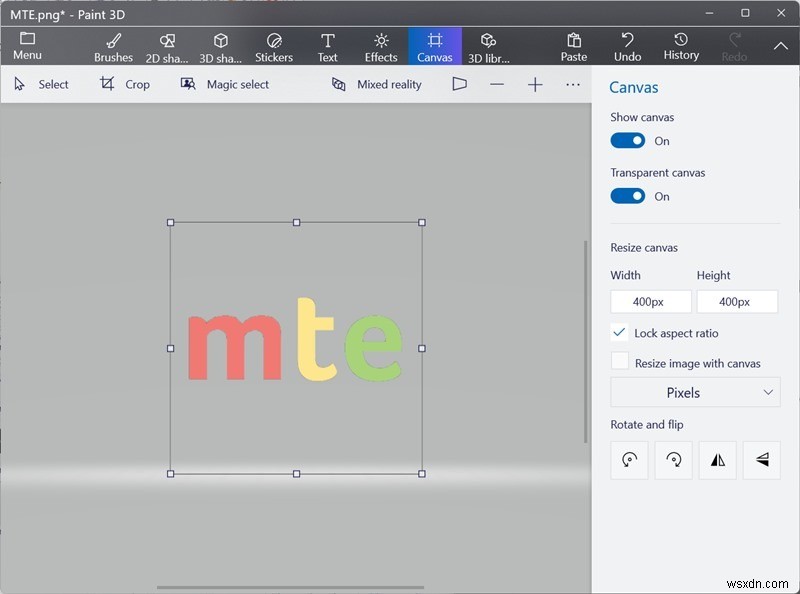This screenshot has width=800, height=594.
Task: Expand the toolbar overflow ellipsis menu
Action: [x=573, y=84]
